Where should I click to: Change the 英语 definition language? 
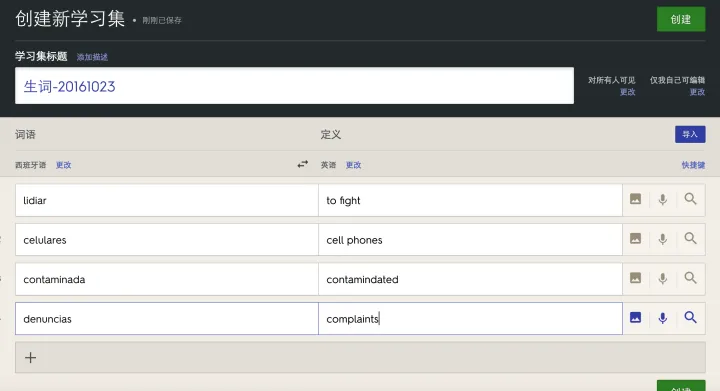[353, 165]
